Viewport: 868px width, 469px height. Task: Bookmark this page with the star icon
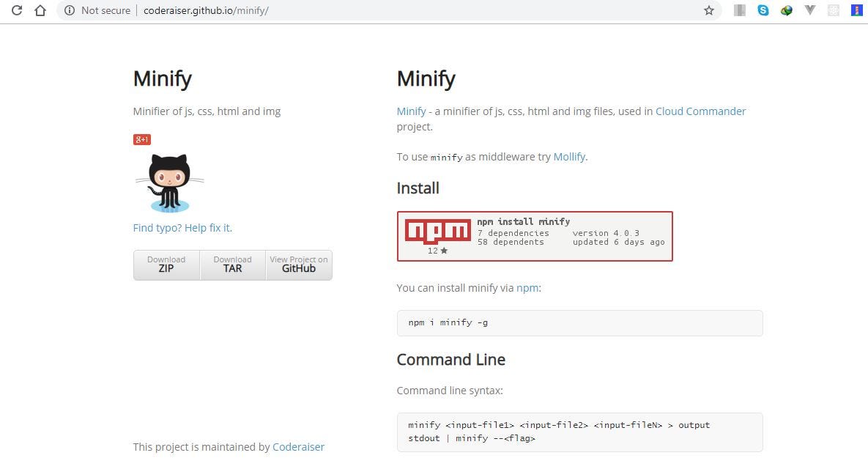708,10
